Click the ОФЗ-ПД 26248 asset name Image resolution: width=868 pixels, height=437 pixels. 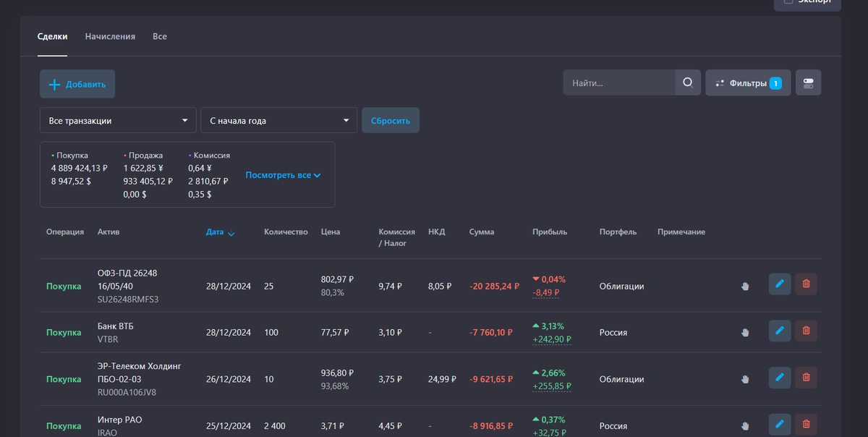(x=127, y=279)
